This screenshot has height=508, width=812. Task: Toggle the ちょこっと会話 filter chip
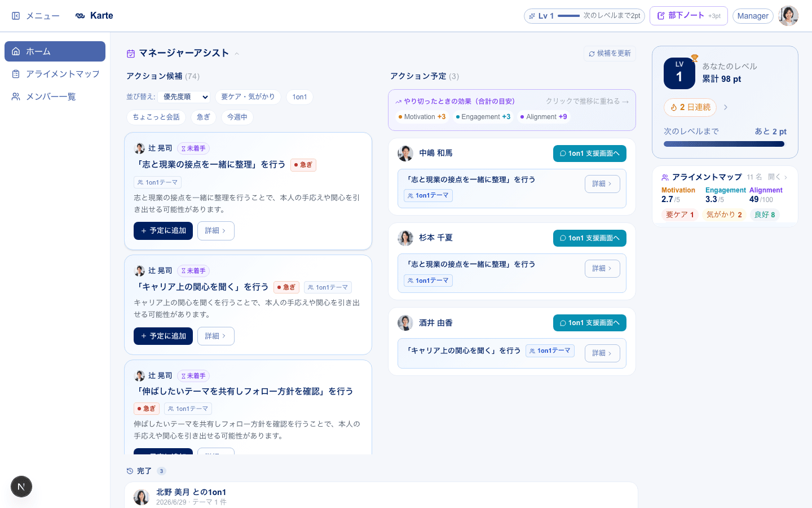coord(156,117)
